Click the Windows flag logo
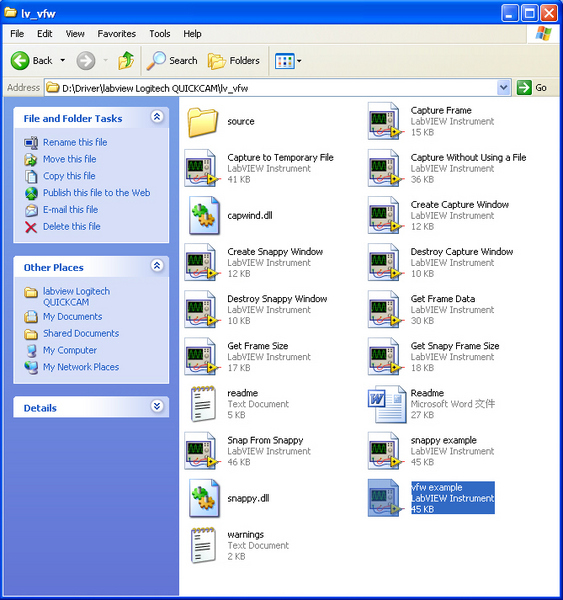Image resolution: width=563 pixels, height=600 pixels. (x=543, y=34)
